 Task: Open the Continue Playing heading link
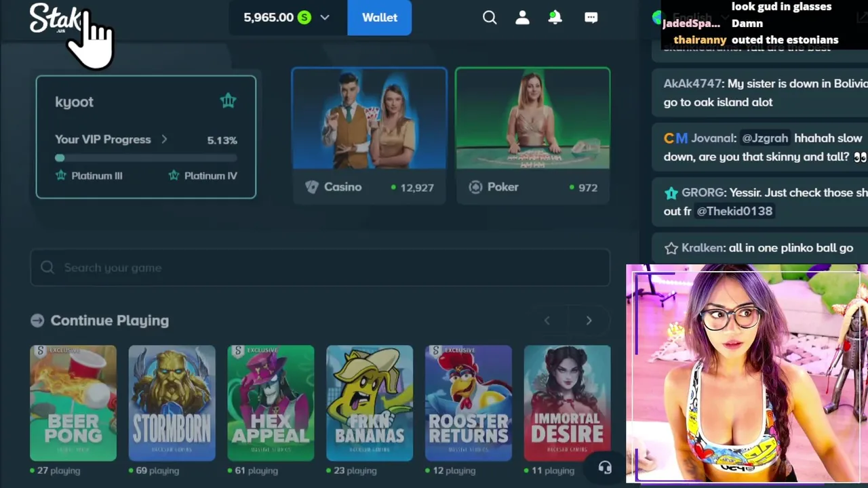(109, 321)
